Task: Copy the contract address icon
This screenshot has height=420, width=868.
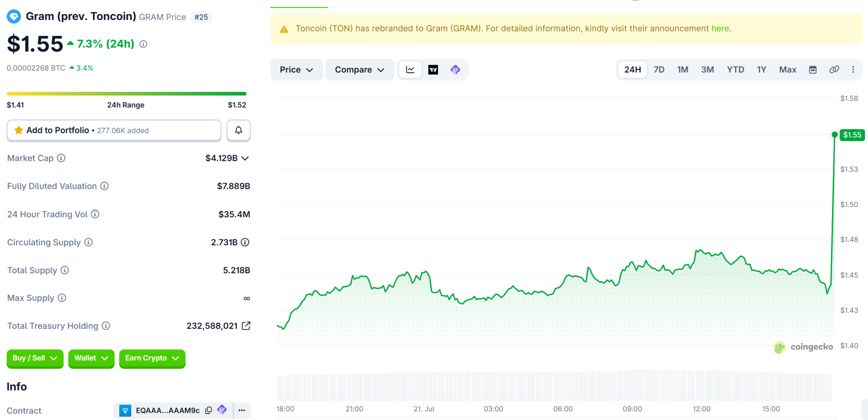Action: pyautogui.click(x=209, y=410)
